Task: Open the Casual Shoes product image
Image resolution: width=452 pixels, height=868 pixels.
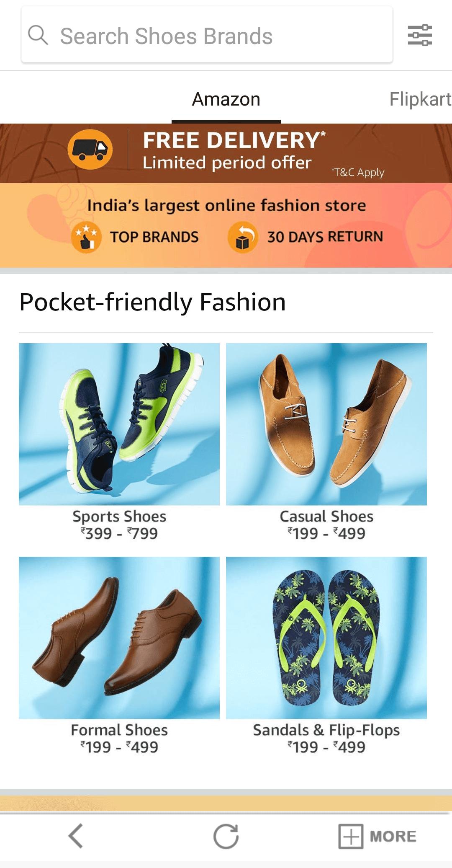Action: [x=326, y=424]
